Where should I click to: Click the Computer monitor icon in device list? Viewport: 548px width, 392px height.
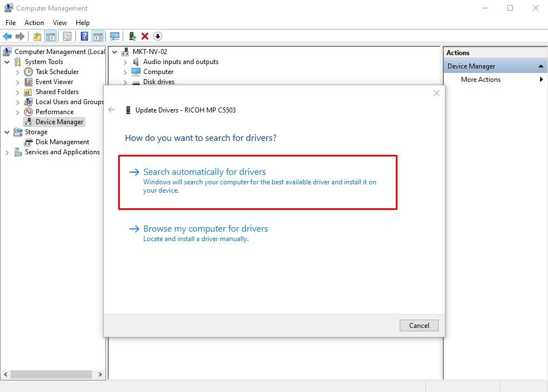coord(136,72)
